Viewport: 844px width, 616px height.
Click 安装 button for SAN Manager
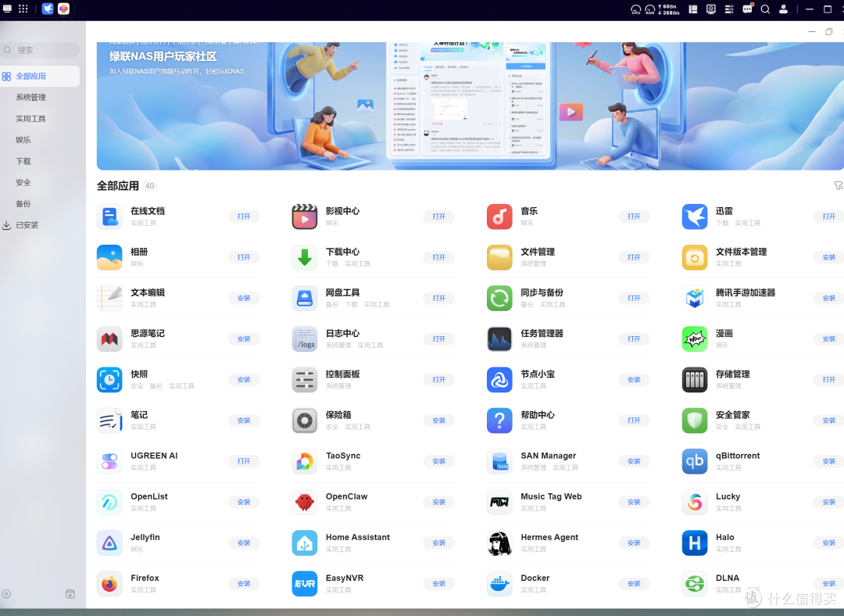634,461
